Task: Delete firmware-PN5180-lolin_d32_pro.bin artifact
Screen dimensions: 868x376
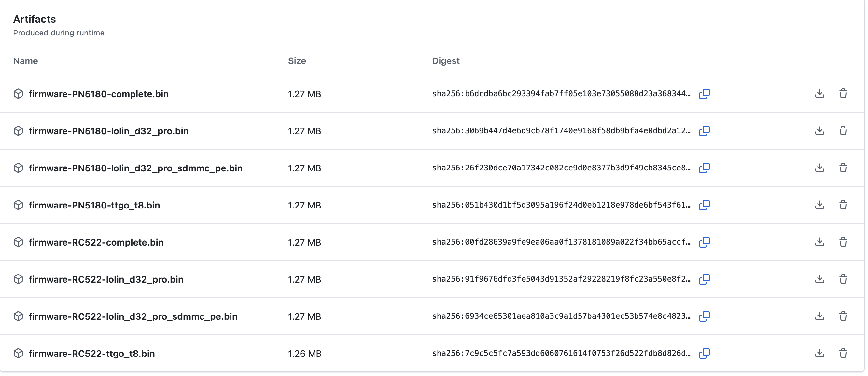Action: (x=843, y=131)
